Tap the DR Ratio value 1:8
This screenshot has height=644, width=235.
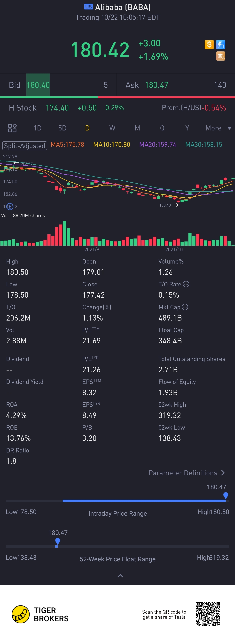click(11, 461)
